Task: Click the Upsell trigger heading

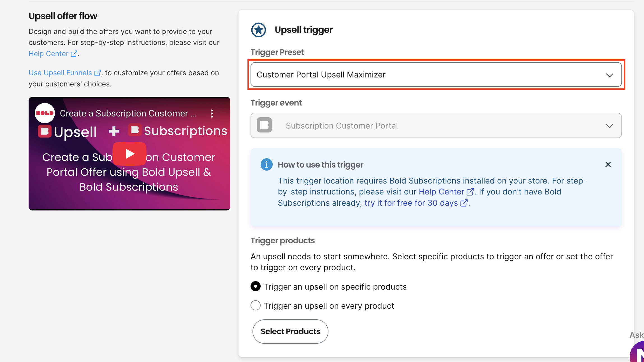Action: [x=304, y=30]
